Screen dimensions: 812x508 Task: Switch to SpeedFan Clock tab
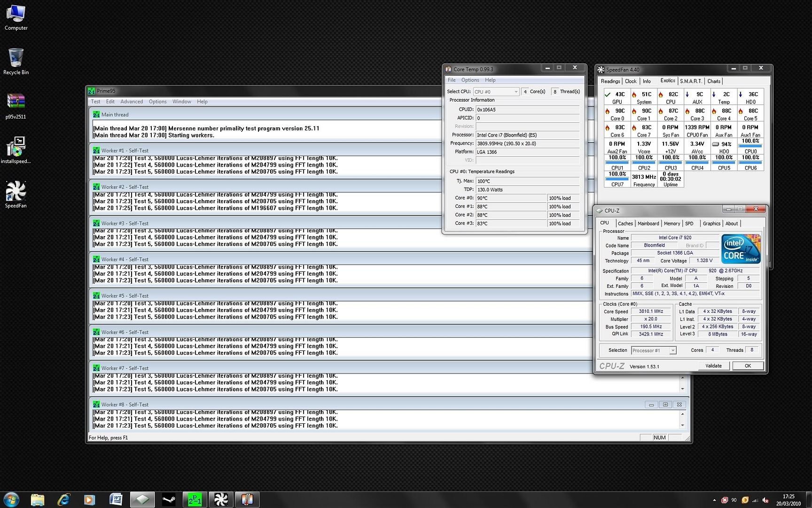[x=631, y=81]
